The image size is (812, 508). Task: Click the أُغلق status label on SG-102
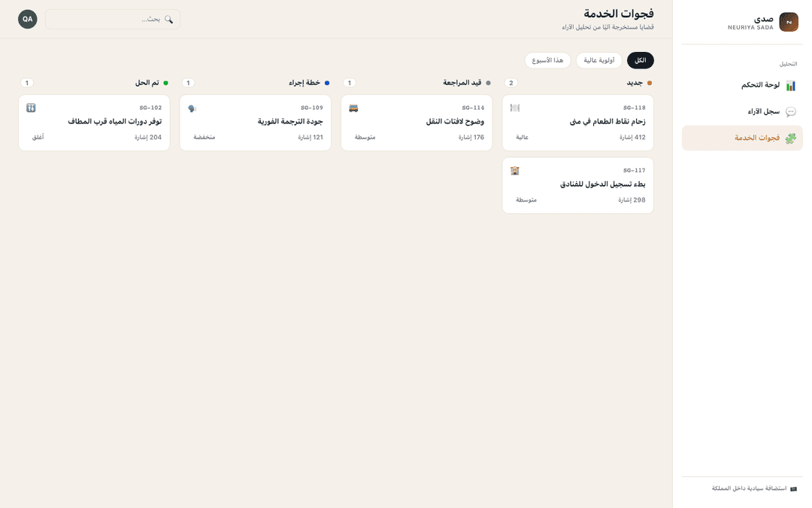coord(38,138)
